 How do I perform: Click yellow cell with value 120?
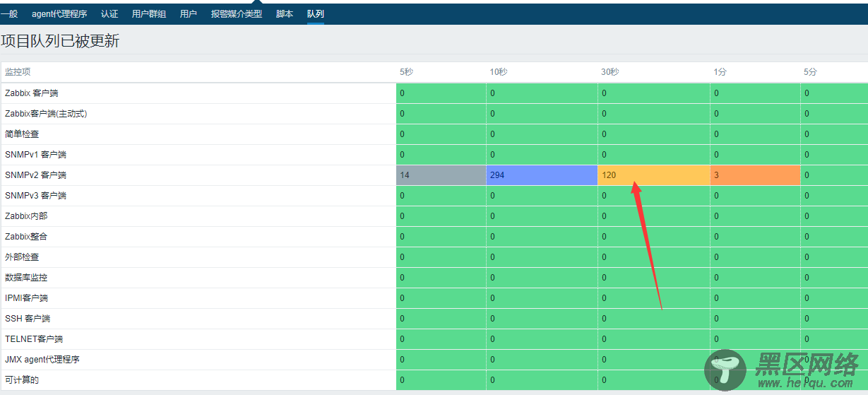coord(654,175)
